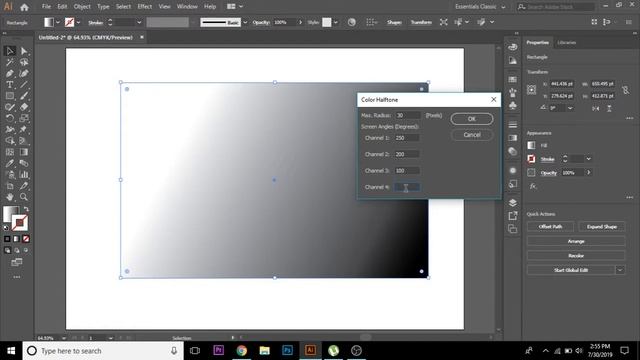Set paint mode to Gradient
Image resolution: width=640 pixels, height=360 pixels.
(x=17, y=239)
